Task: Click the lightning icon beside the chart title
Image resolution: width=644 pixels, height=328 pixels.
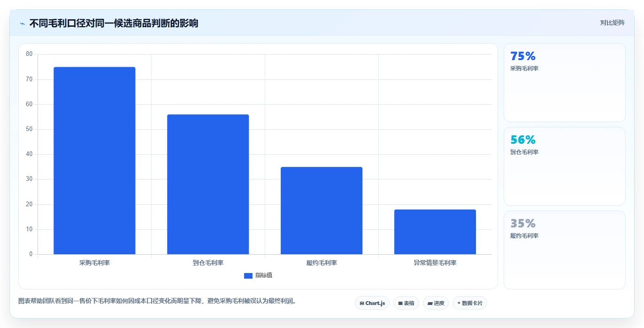Action: (22, 23)
